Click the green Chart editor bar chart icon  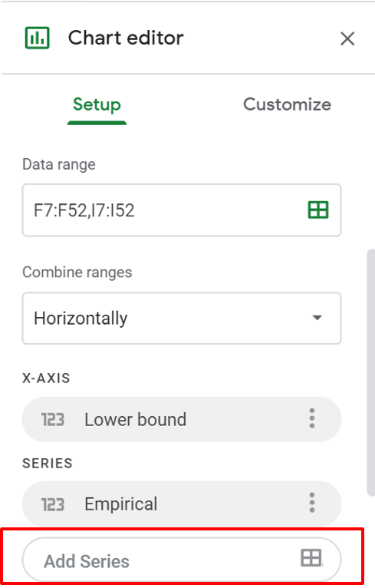click(x=37, y=38)
